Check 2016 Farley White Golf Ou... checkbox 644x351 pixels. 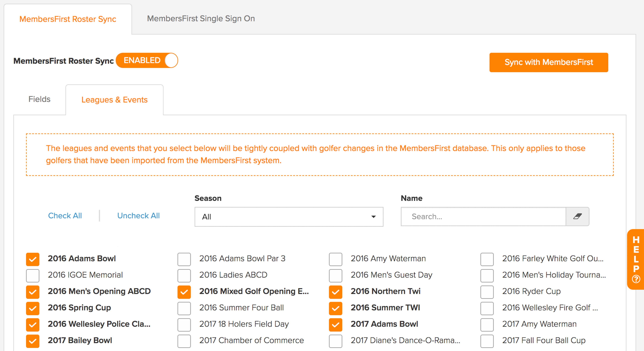coord(487,259)
